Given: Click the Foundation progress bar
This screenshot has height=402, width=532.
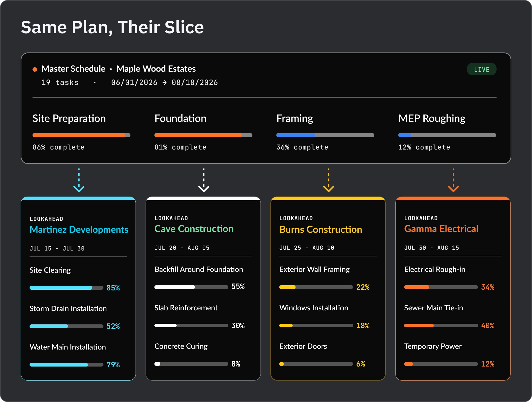Looking at the screenshot, I should [x=203, y=135].
